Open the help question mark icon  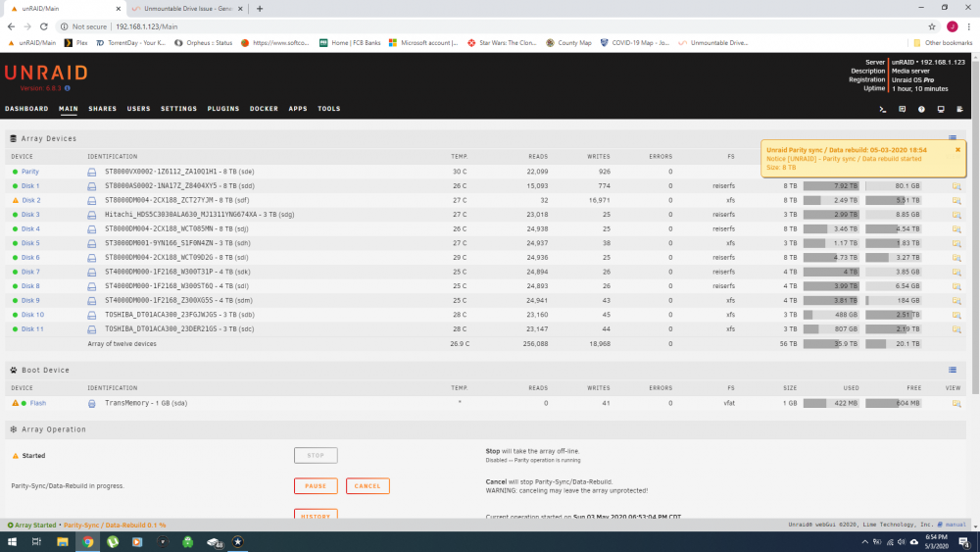[x=921, y=109]
